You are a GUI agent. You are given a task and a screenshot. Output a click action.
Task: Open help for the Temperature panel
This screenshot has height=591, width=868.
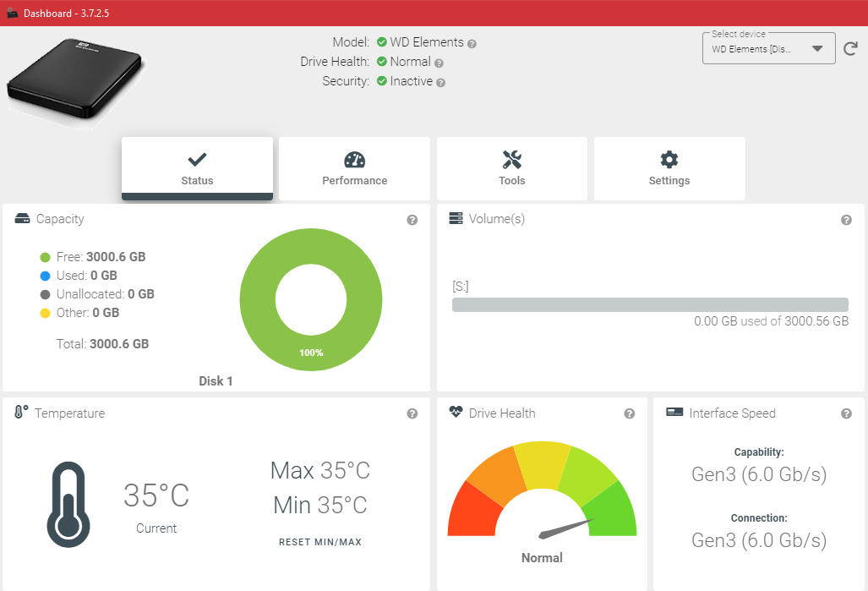point(412,413)
